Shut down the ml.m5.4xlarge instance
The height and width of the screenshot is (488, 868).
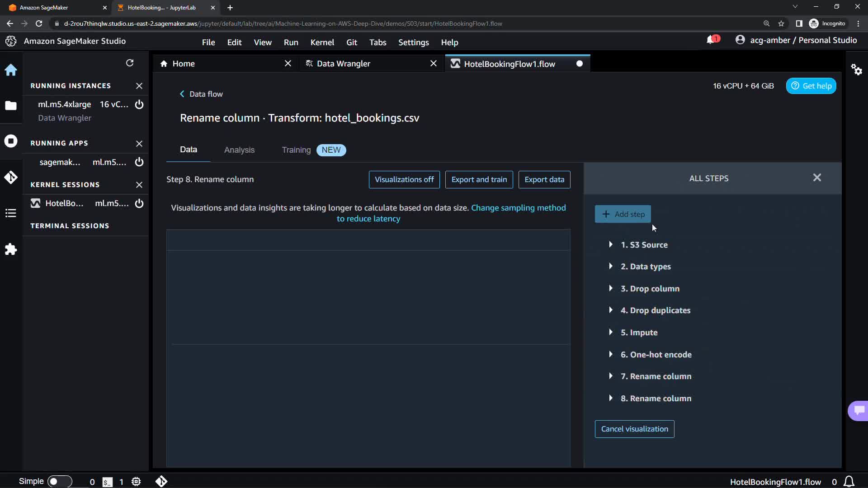[x=139, y=104]
